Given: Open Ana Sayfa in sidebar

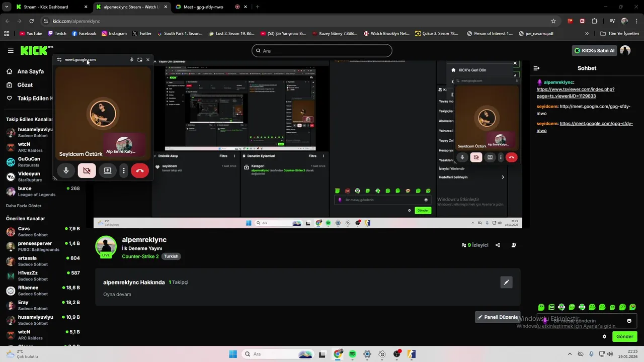Looking at the screenshot, I should coord(31,71).
